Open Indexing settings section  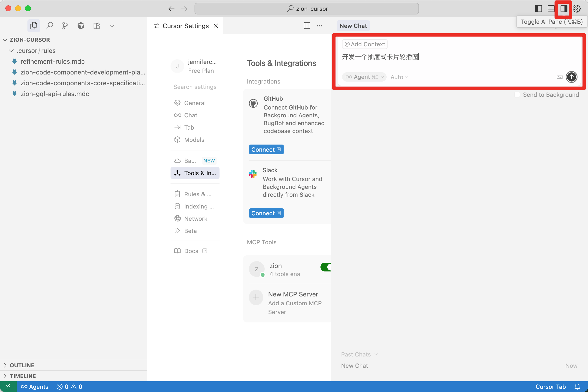(x=195, y=207)
